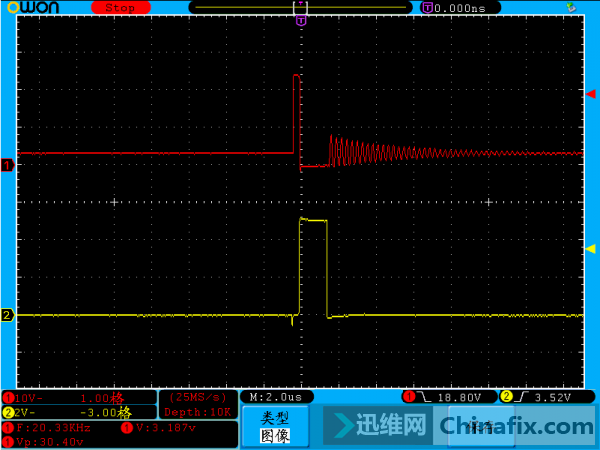Image resolution: width=600 pixels, height=450 pixels.
Task: Click the OWON logo
Action: tap(30, 7)
